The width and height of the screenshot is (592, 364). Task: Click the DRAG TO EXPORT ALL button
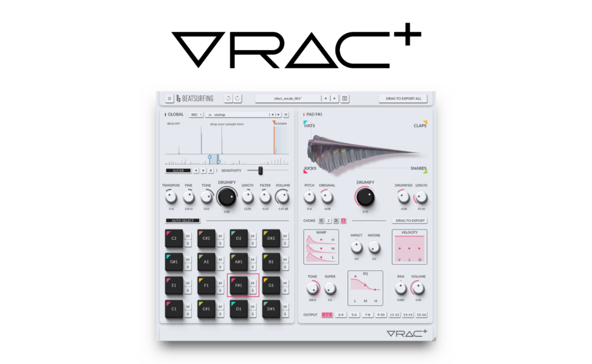[403, 98]
